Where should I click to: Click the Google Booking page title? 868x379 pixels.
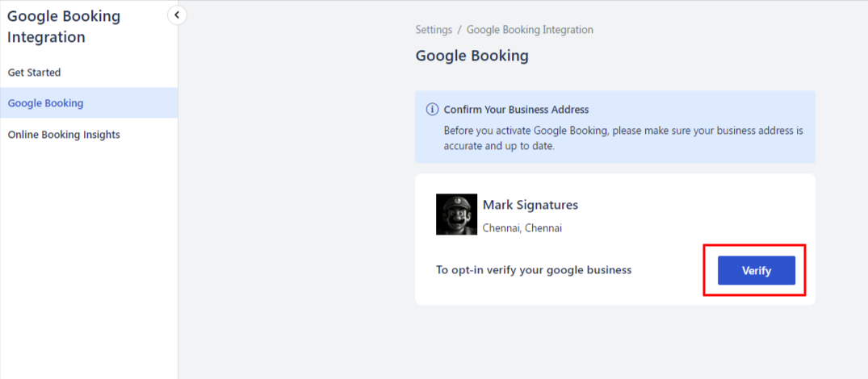tap(472, 56)
